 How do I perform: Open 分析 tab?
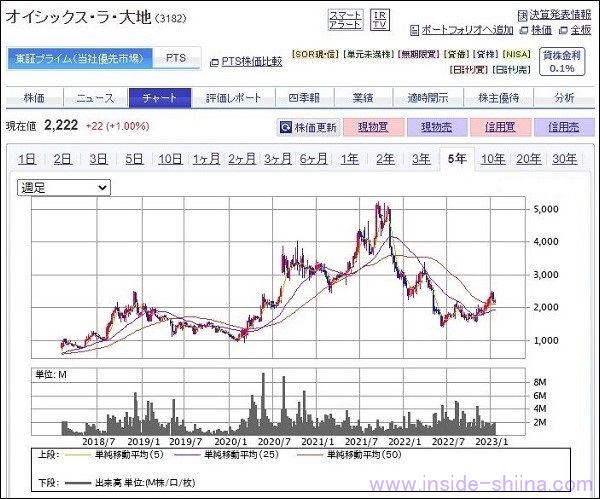point(564,98)
